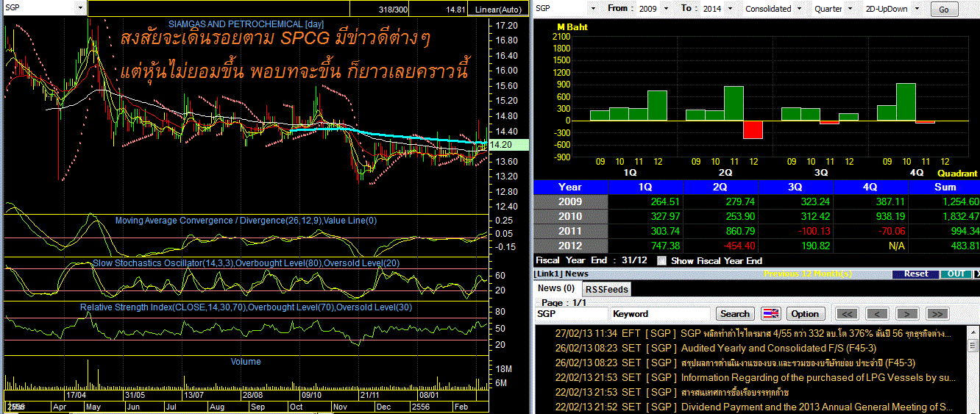
Task: Click the 1,832.47 sum cell for 2010
Action: coord(944,216)
